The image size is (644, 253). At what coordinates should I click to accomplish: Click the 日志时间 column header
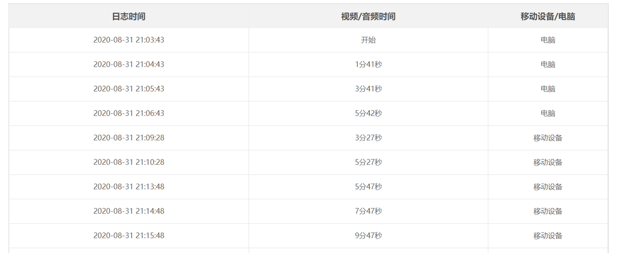(x=129, y=17)
